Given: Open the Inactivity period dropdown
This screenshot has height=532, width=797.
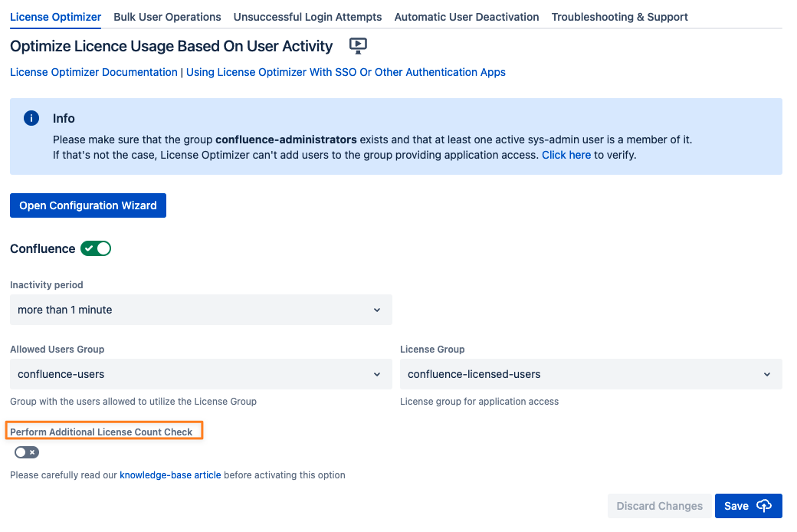Looking at the screenshot, I should point(201,310).
